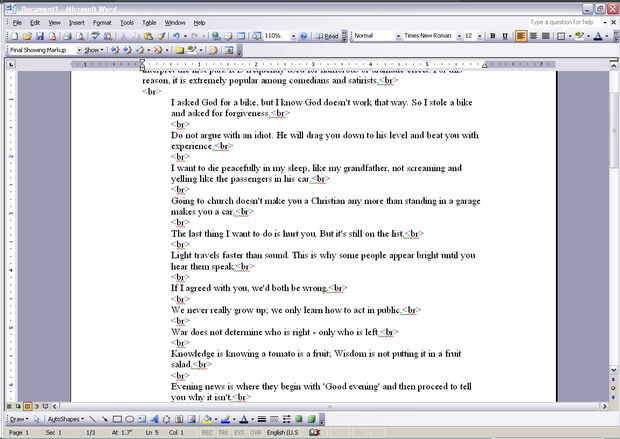This screenshot has height=439, width=620.
Task: Save the document with floppy icon
Action: click(40, 36)
